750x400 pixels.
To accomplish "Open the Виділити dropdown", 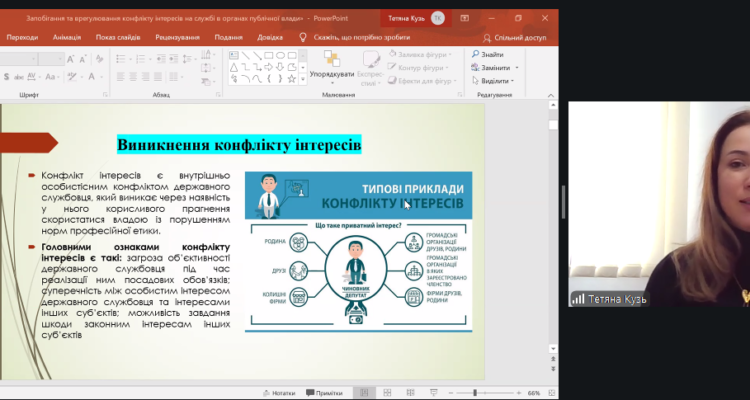I will click(496, 80).
